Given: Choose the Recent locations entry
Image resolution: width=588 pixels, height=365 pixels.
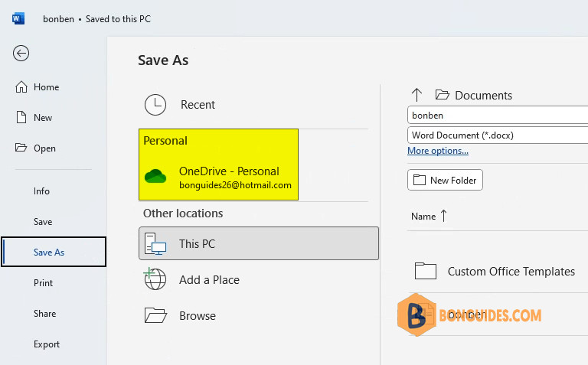Looking at the screenshot, I should 259,105.
